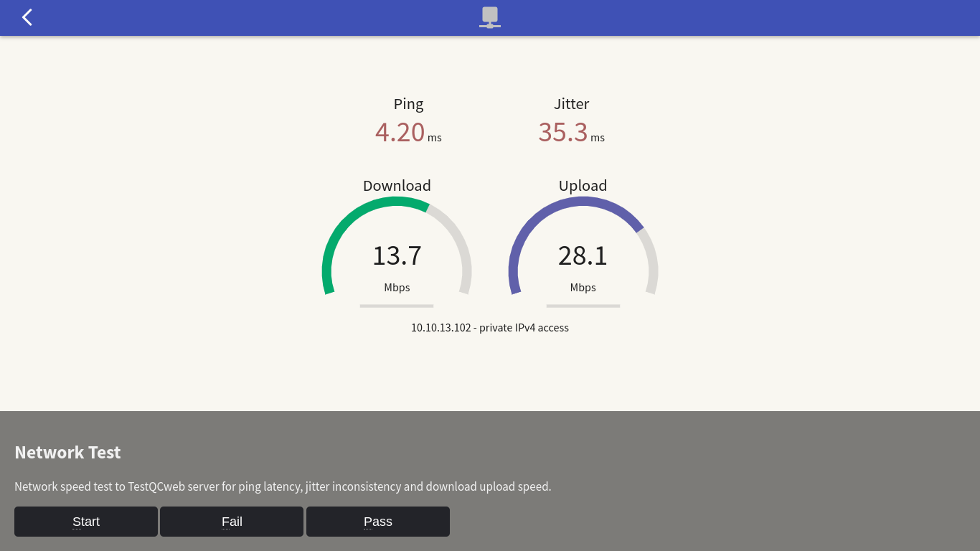Viewport: 980px width, 551px height.
Task: Click the Upload label above gauge
Action: (x=583, y=186)
